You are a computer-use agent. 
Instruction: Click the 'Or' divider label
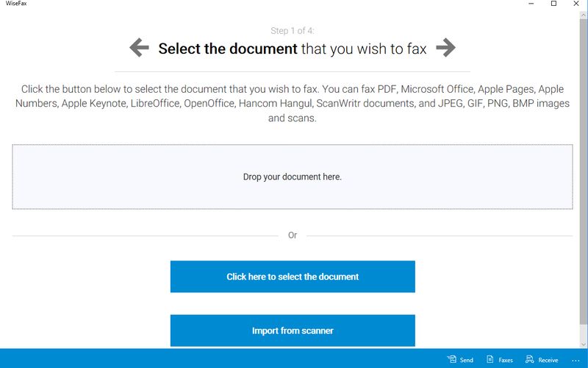coord(293,236)
